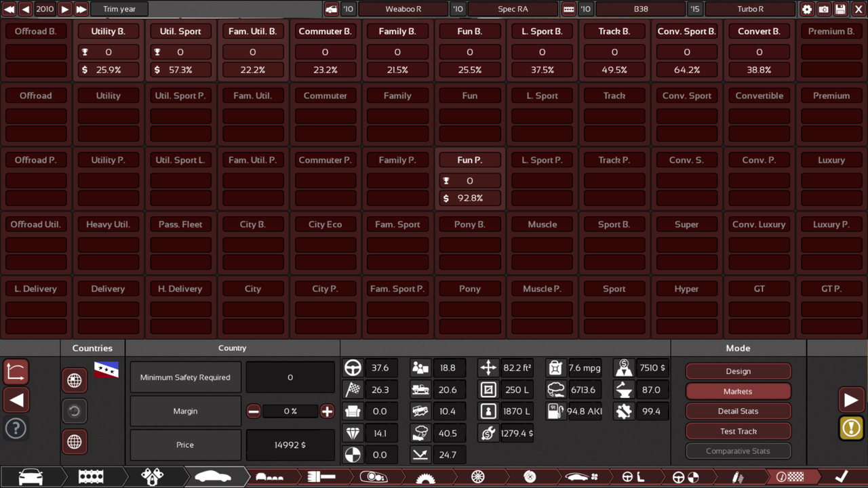Image resolution: width=868 pixels, height=488 pixels.
Task: Open Detail Stats mode
Action: click(738, 411)
